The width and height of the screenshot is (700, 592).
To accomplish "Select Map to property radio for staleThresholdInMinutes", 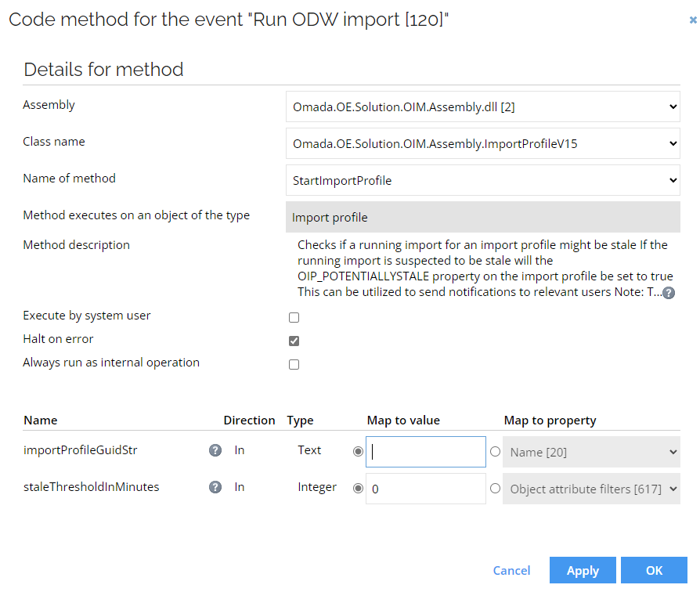I will [495, 489].
